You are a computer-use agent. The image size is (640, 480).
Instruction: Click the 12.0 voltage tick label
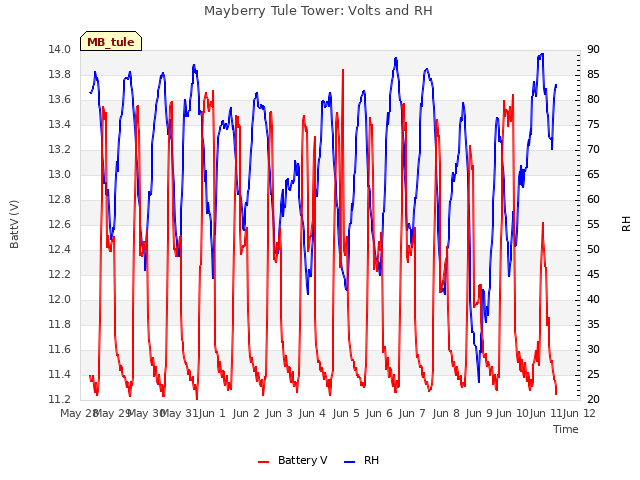(x=59, y=300)
